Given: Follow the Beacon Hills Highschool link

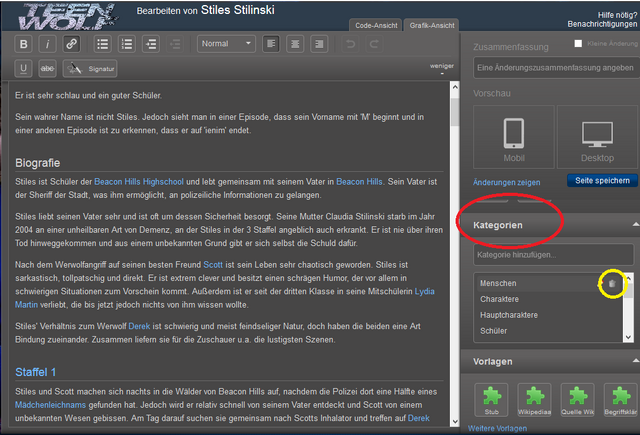Looking at the screenshot, I should point(139,182).
